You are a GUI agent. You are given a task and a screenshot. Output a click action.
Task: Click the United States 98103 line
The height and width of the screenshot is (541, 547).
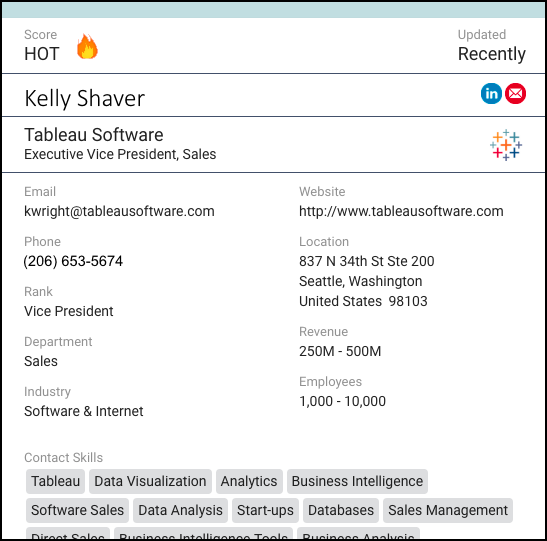coord(363,301)
